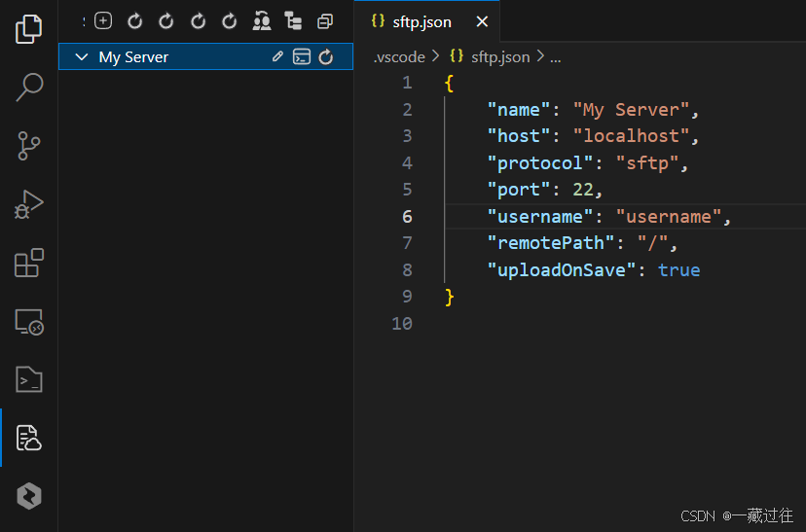Click the closing brace on line 9

click(450, 297)
